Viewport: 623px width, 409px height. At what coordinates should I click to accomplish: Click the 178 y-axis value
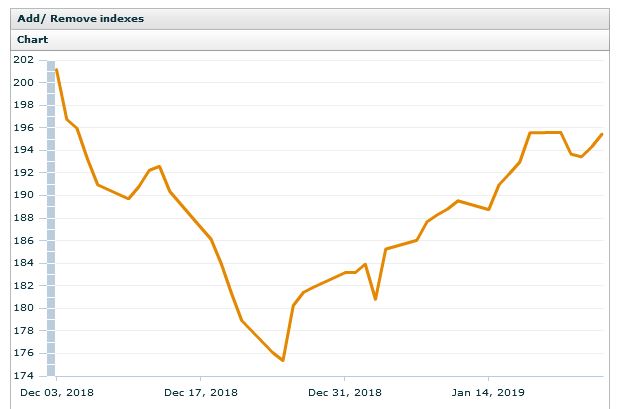[x=23, y=331]
